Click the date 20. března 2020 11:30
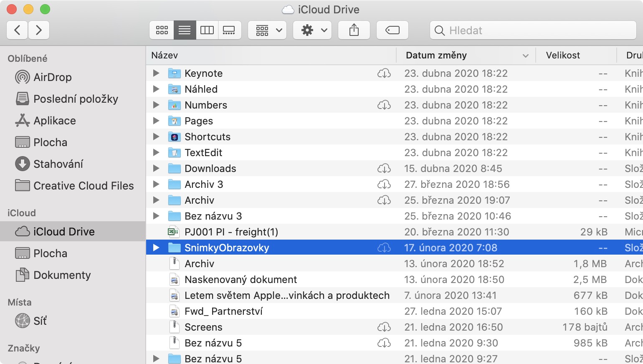643x364 pixels. [x=457, y=232]
